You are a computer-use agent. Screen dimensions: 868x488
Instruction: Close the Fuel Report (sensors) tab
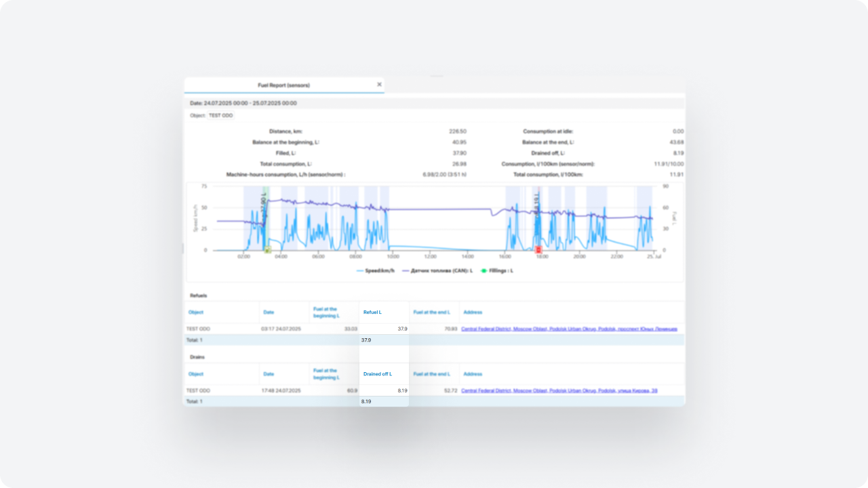click(x=379, y=85)
